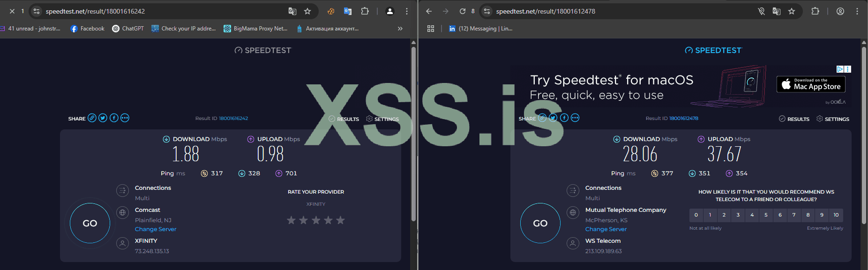The image size is (868, 270).
Task: Open 'Check your IP addre...' bookmark
Action: (x=184, y=29)
